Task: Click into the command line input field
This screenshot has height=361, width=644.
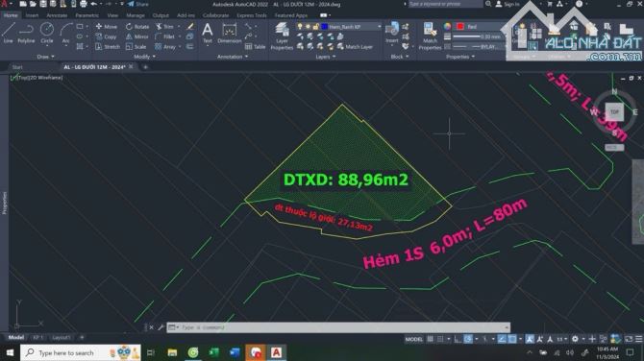Action: pos(339,327)
